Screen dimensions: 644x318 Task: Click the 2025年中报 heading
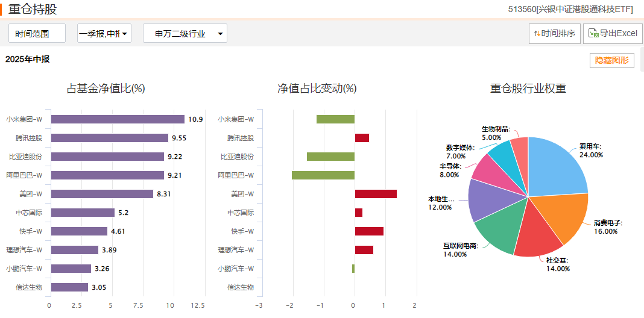28,60
